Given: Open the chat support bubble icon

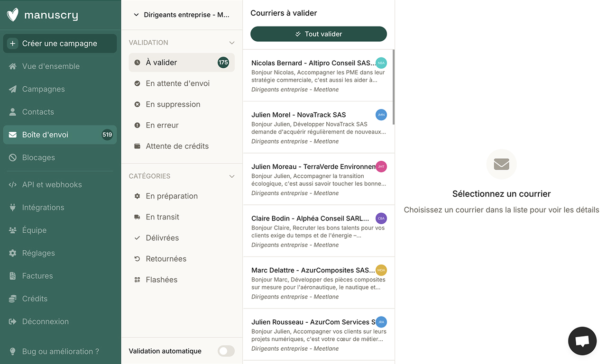Looking at the screenshot, I should [x=582, y=341].
